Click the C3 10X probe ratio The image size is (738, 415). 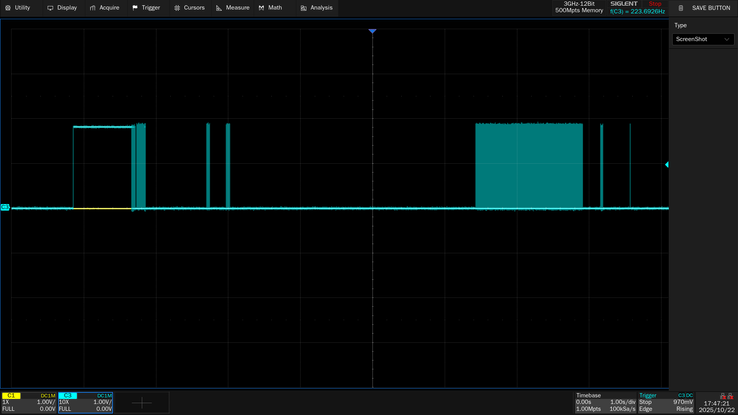click(64, 402)
